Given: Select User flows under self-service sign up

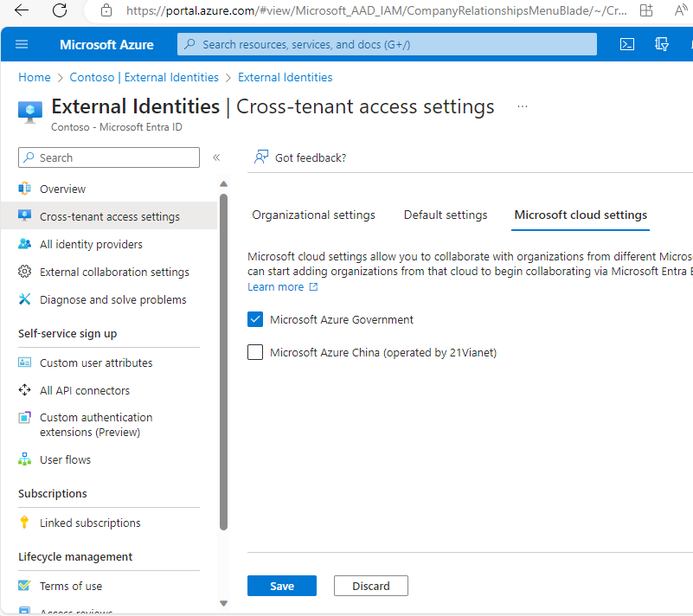Looking at the screenshot, I should 65,459.
